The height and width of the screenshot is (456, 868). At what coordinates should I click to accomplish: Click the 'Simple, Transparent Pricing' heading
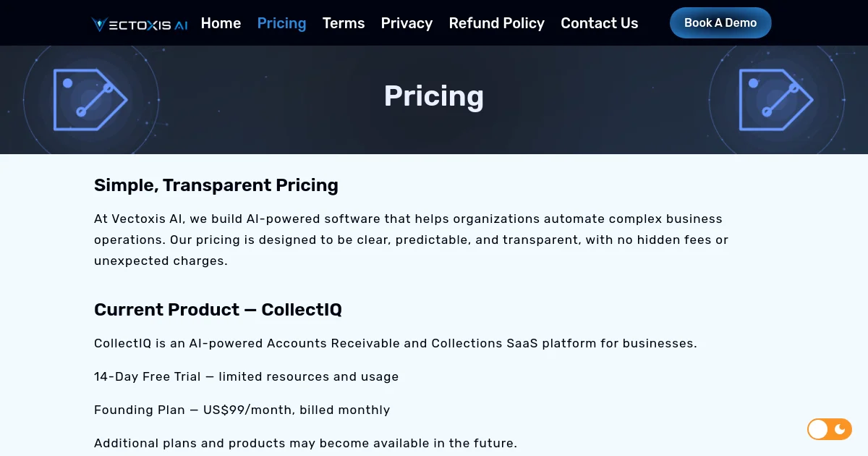[216, 185]
